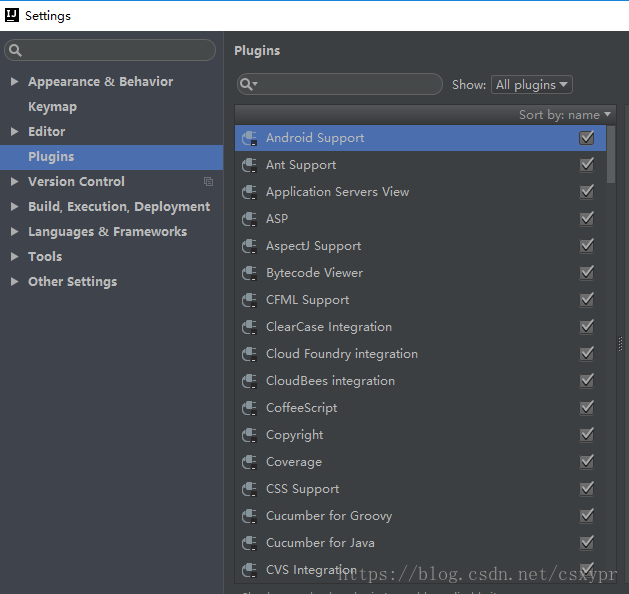Click the Android Support plugin icon
The height and width of the screenshot is (594, 629).
click(249, 138)
